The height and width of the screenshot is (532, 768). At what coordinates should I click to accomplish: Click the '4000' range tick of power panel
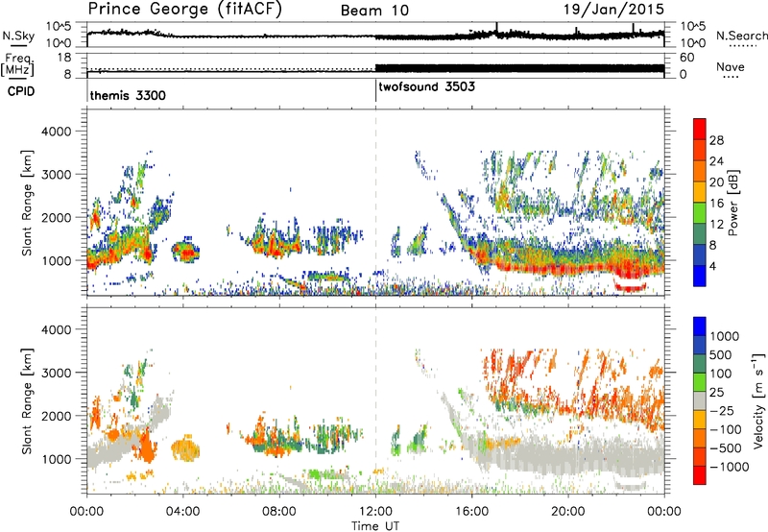(57, 132)
